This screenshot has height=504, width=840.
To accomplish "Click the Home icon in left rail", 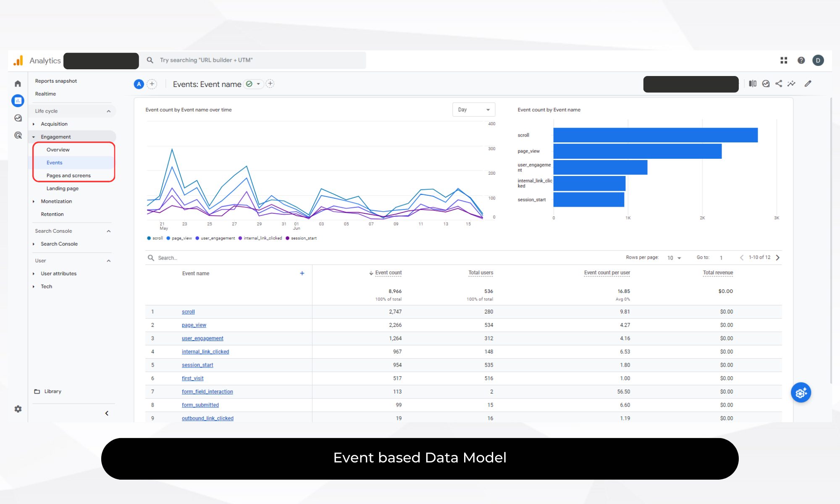I will 18,84.
